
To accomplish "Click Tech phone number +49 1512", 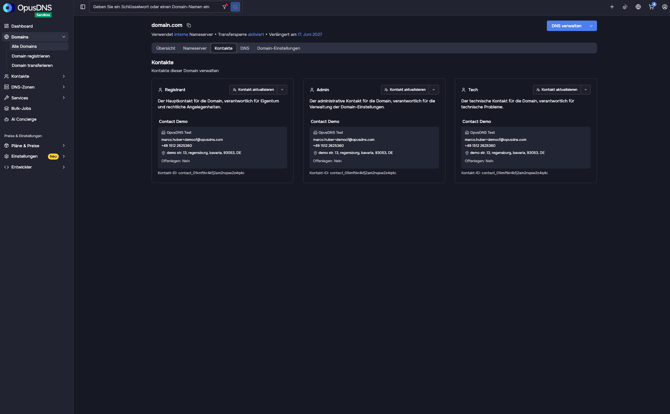I will (480, 146).
